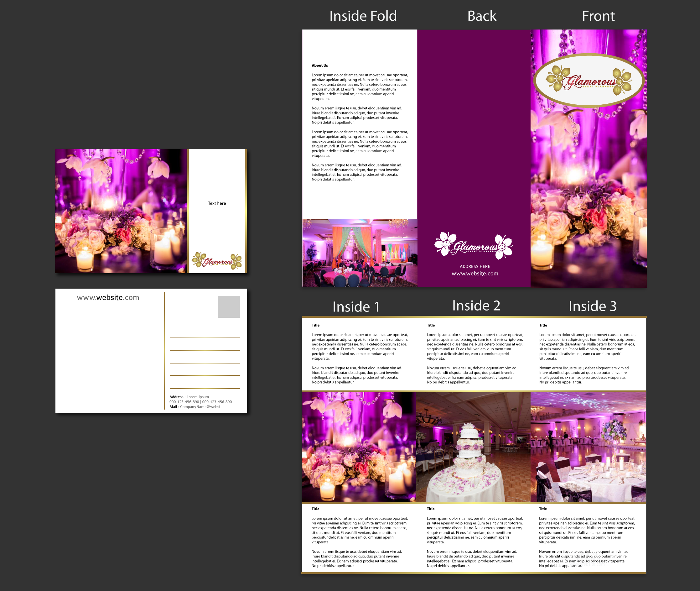Click the 'ADDRESS HERE' text on Back panel

(x=475, y=266)
